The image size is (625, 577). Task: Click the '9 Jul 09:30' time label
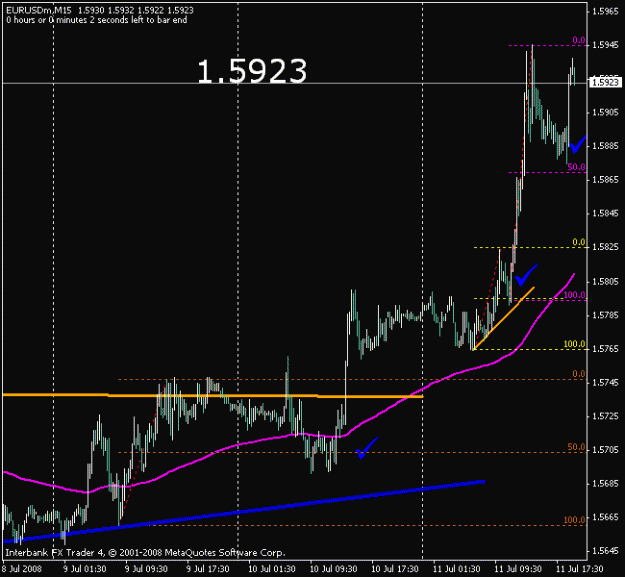click(146, 569)
